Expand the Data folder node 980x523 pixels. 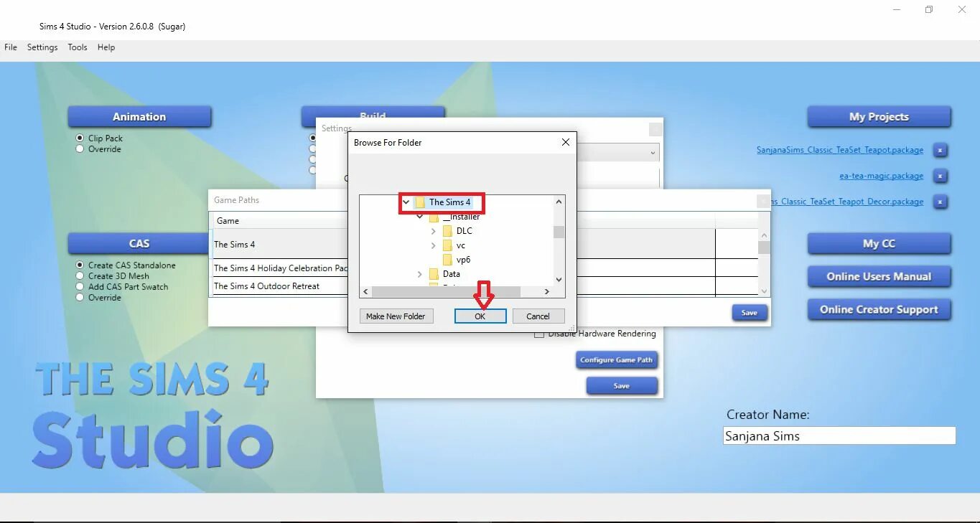click(420, 274)
